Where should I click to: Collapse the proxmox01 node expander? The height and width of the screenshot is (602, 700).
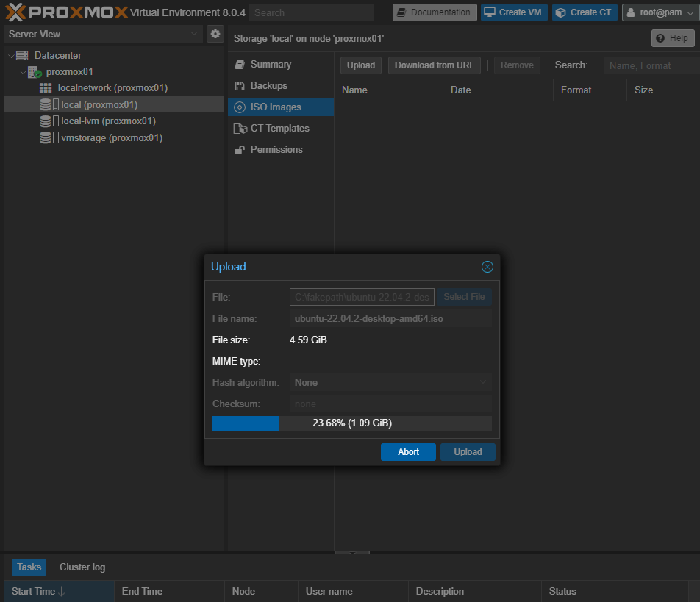pos(23,72)
